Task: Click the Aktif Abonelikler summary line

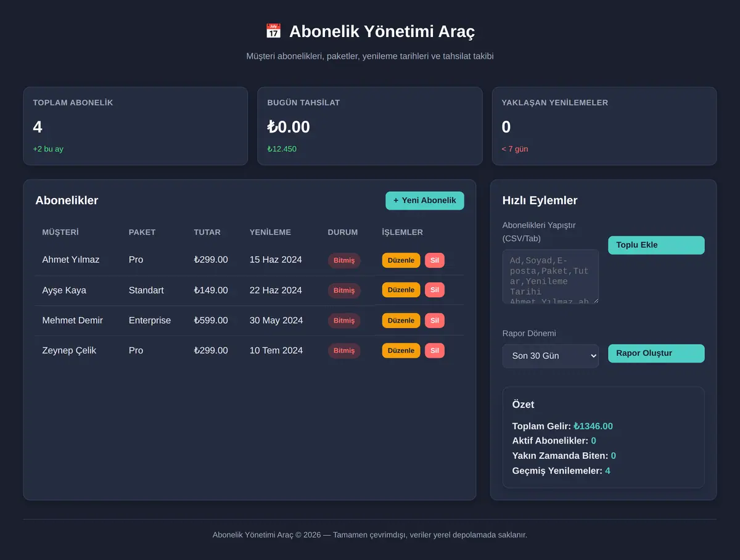Action: [554, 441]
